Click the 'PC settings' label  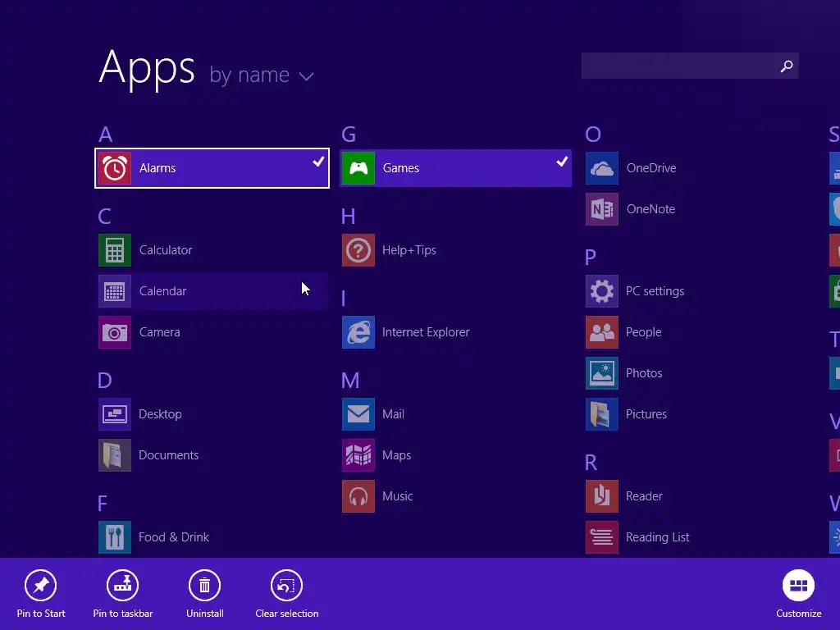point(655,291)
